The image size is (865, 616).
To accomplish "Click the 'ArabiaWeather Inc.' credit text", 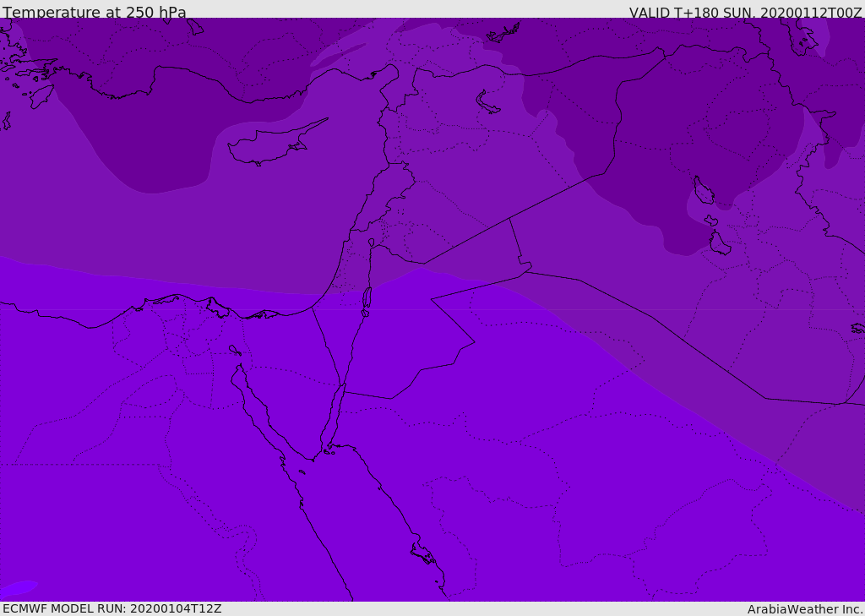I will [x=804, y=609].
